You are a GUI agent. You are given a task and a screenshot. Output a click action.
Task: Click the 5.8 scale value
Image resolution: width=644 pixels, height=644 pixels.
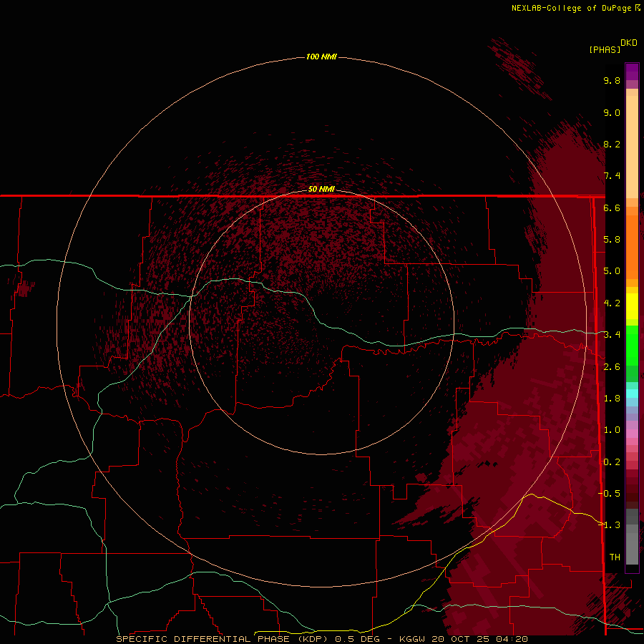(612, 240)
